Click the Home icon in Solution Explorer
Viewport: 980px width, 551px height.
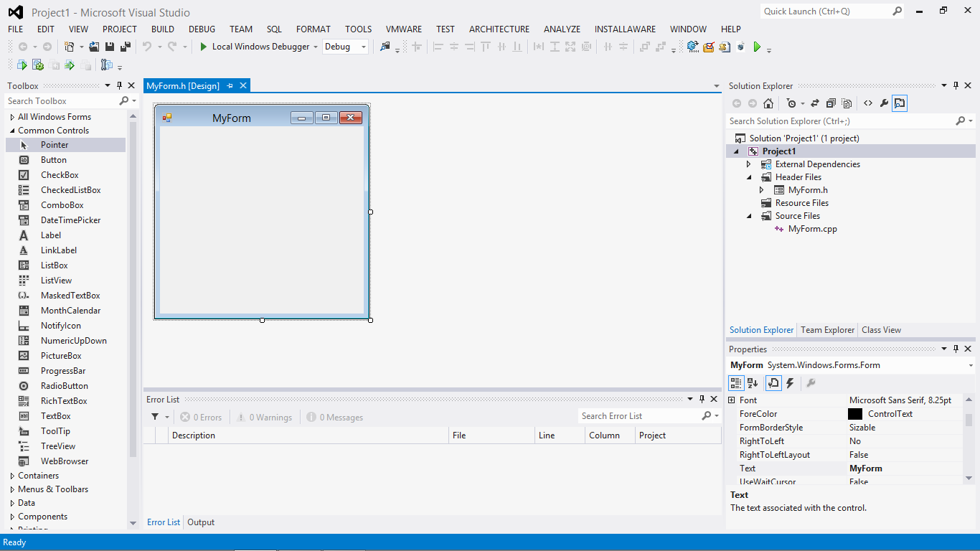[x=768, y=103]
